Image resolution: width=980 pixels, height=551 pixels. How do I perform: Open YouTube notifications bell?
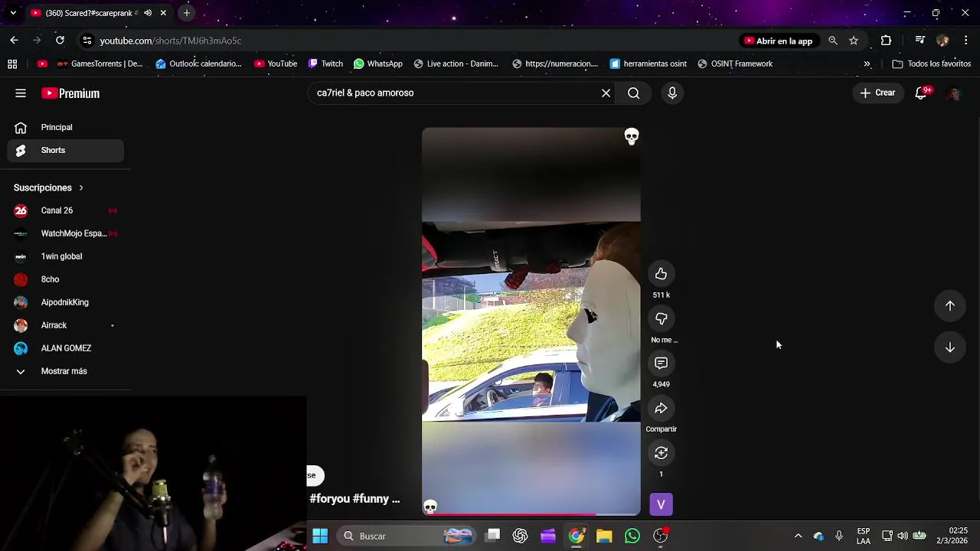(x=922, y=93)
